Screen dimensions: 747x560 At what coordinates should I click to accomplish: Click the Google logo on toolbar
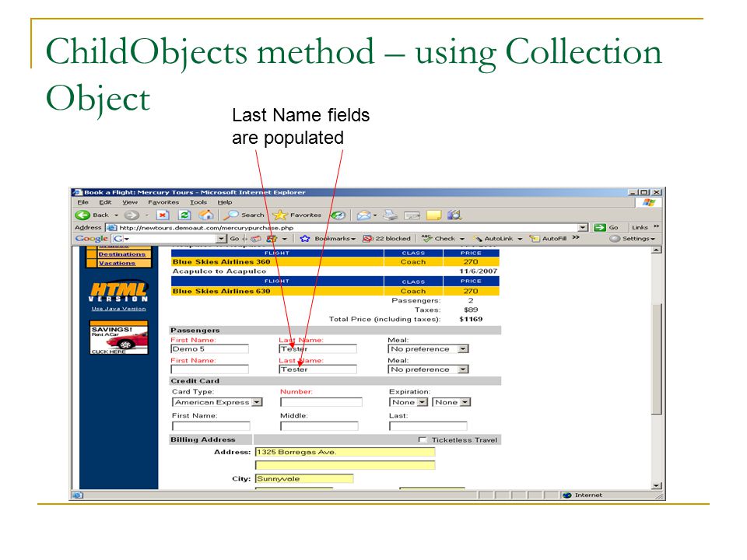(x=92, y=239)
